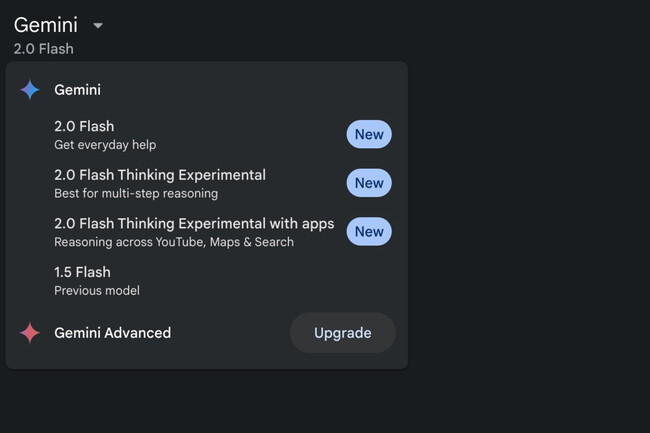The width and height of the screenshot is (650, 433).
Task: Pick 2.0 Flash Thinking Experimental with apps
Action: tap(194, 223)
